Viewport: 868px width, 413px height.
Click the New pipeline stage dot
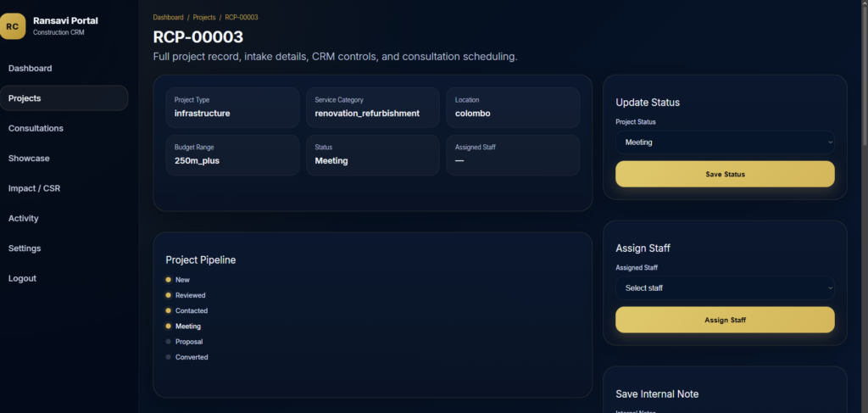(168, 280)
